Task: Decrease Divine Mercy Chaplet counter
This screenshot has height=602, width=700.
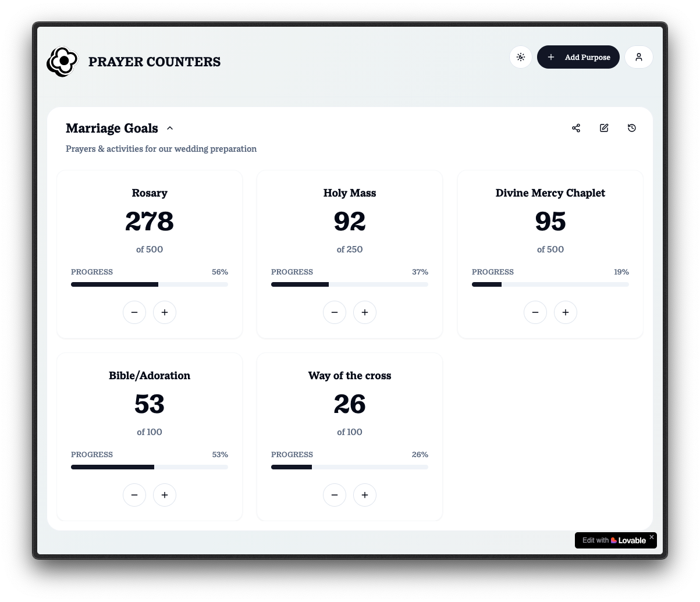Action: tap(535, 312)
